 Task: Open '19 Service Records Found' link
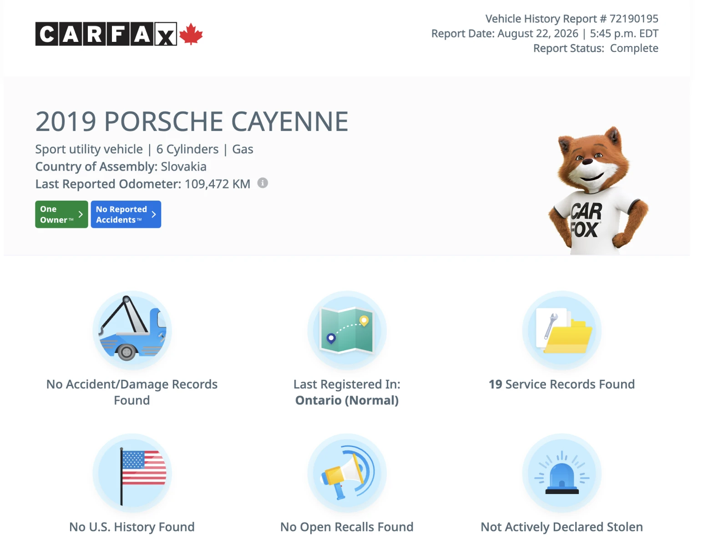coord(562,384)
